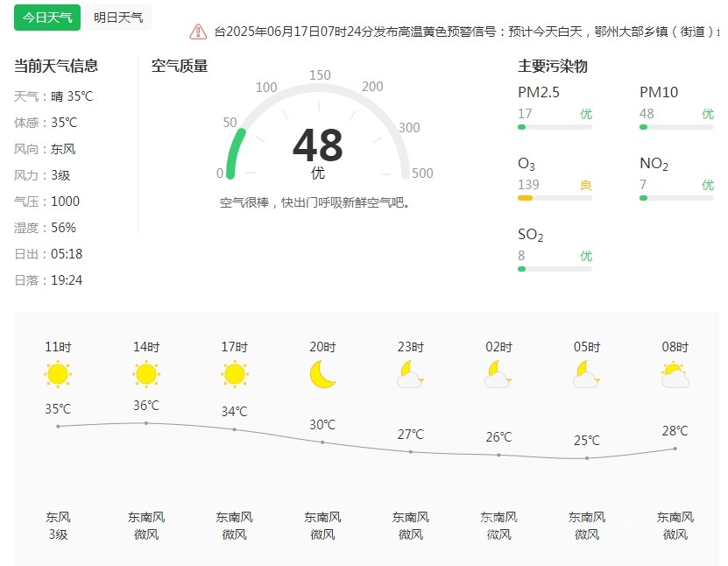Click the sun icon for 14时
Image resolution: width=728 pixels, height=566 pixels.
pos(146,374)
